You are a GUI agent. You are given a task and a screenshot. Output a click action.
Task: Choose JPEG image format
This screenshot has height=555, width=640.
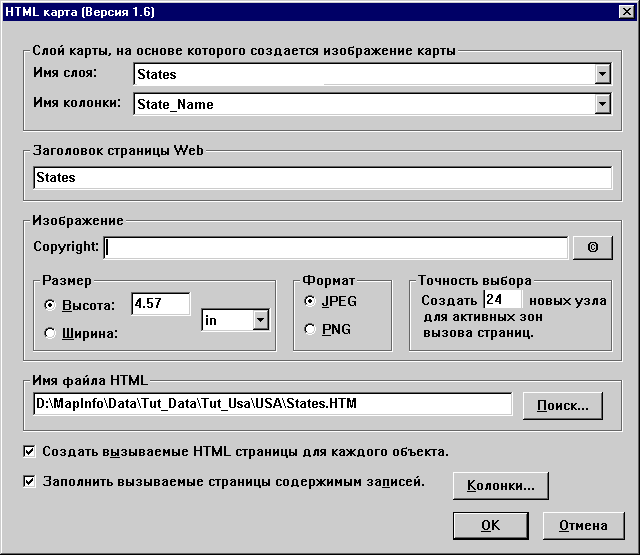click(310, 301)
